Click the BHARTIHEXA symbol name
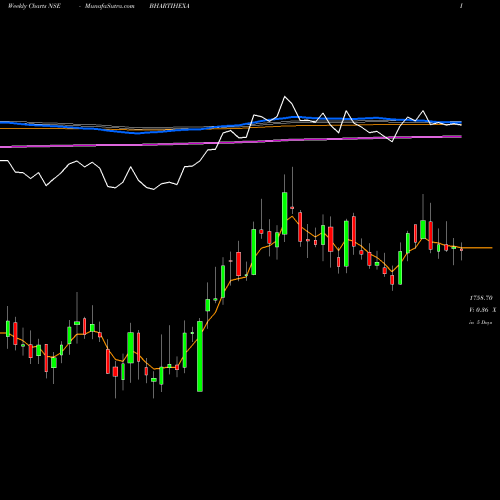 (170, 6)
